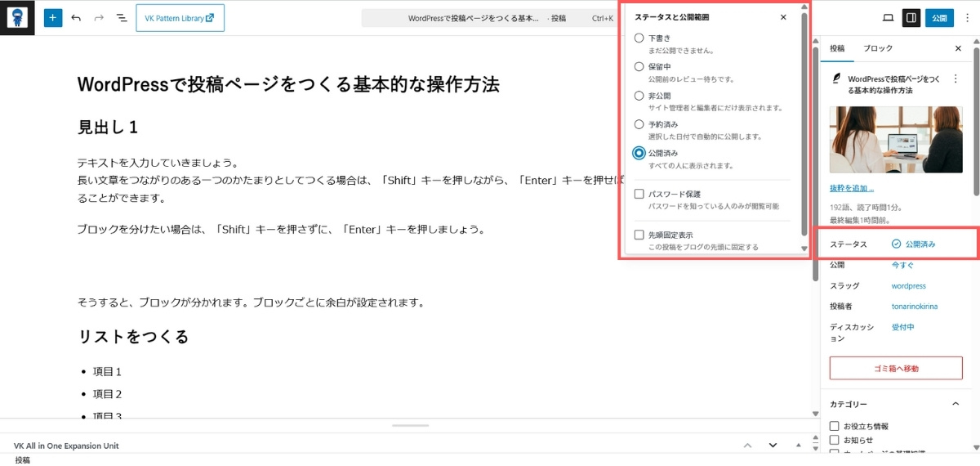Image resolution: width=980 pixels, height=466 pixels.
Task: Click the paragraph beginning ブロックを分けたい場合は
Action: 282,229
